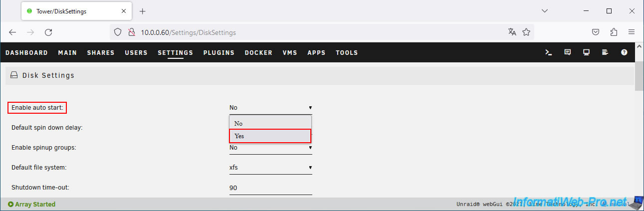Click the feedback icon in the Unraid header
644x211 pixels.
click(x=567, y=52)
